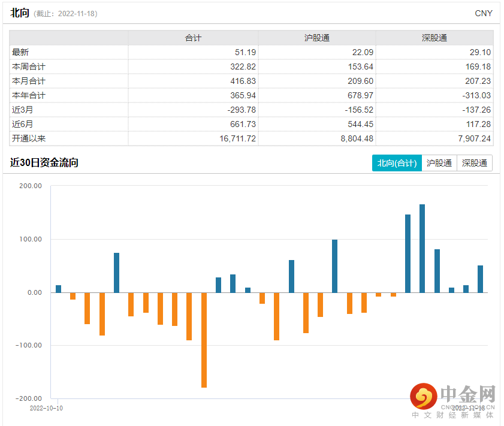Click the 沪股通 column header in the table
The width and height of the screenshot is (504, 426).
[317, 38]
